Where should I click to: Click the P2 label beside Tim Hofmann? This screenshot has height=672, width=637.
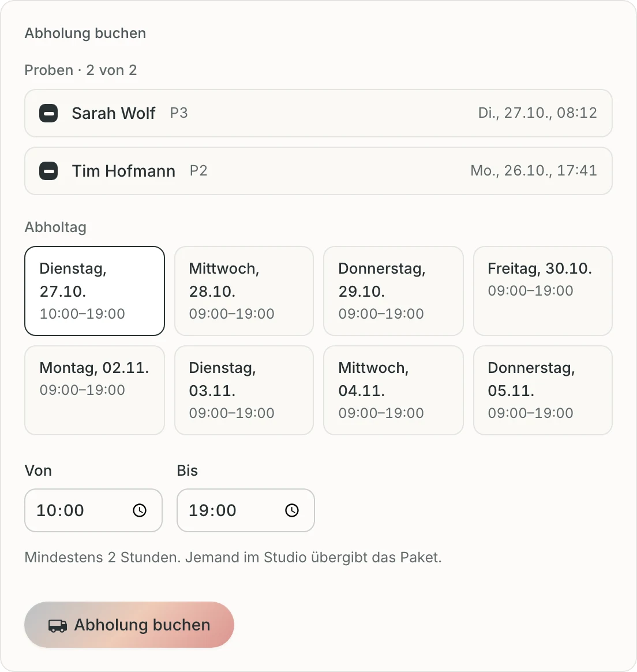[x=198, y=170]
